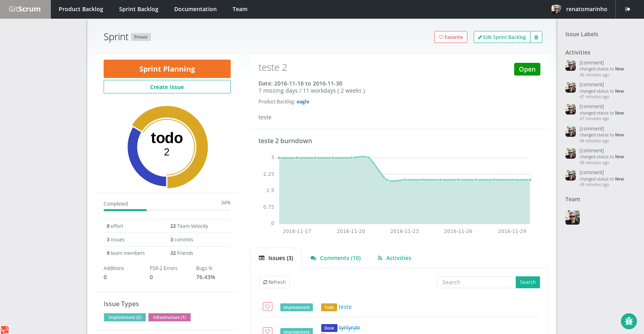Open Sprint Backlog menu
644x334 pixels.
click(139, 9)
